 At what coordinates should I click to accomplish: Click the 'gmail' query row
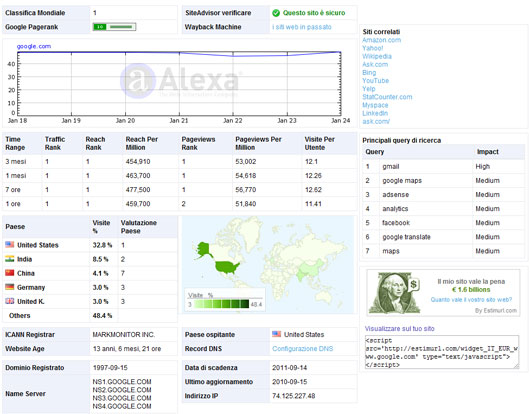point(443,166)
